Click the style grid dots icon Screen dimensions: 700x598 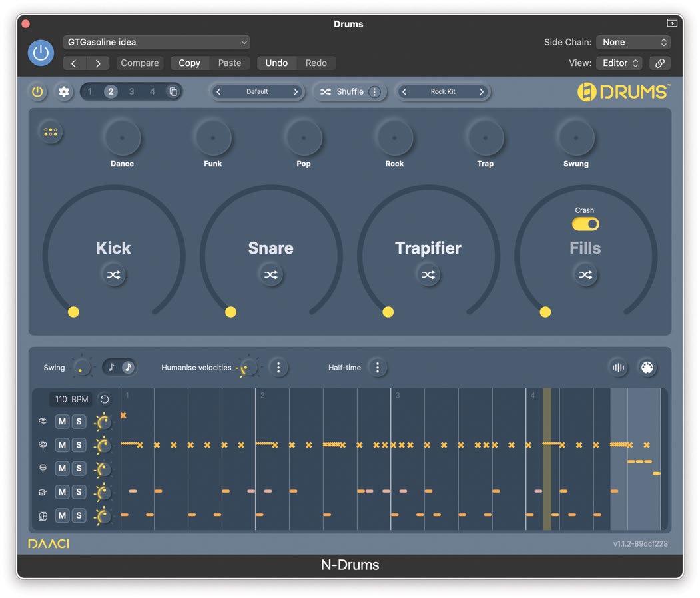pos(51,132)
